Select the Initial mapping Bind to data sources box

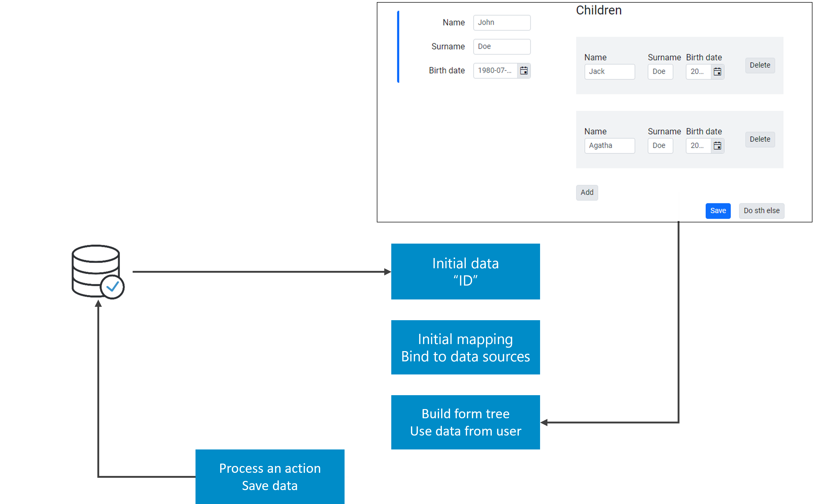pyautogui.click(x=466, y=348)
